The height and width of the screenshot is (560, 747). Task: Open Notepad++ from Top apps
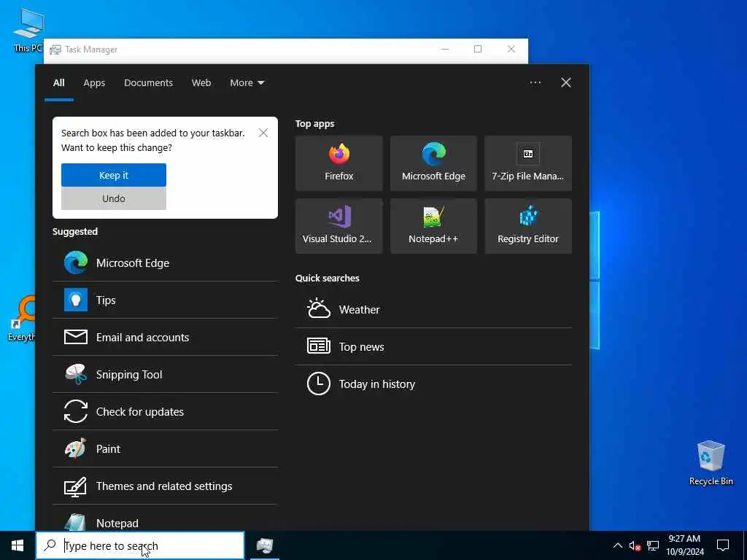433,226
